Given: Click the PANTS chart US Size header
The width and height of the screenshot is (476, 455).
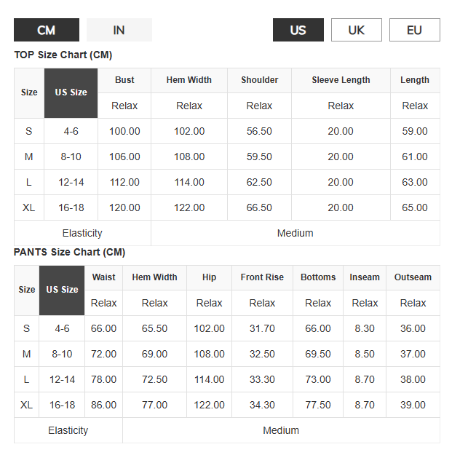Looking at the screenshot, I should [62, 290].
